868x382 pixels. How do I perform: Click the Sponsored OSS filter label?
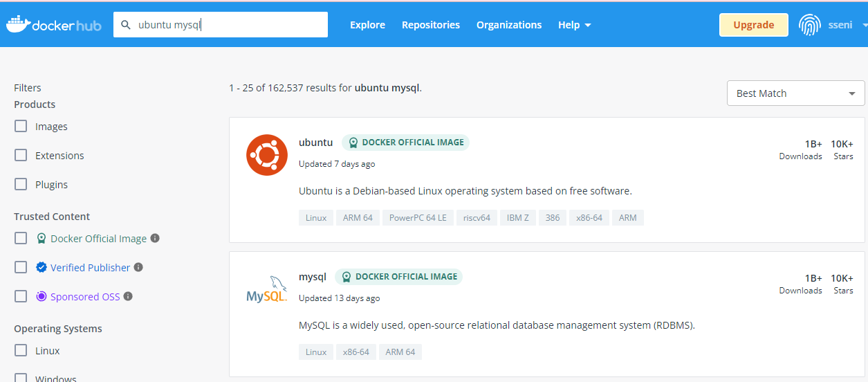click(x=85, y=296)
